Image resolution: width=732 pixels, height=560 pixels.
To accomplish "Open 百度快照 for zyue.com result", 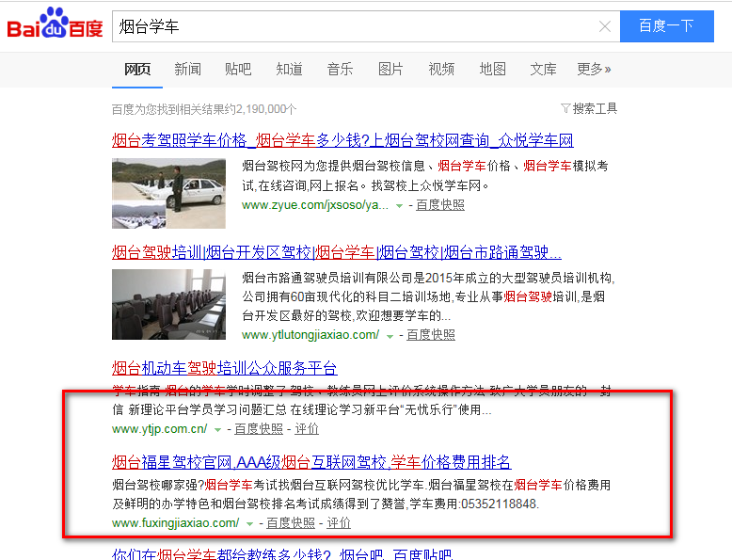I will pos(439,205).
